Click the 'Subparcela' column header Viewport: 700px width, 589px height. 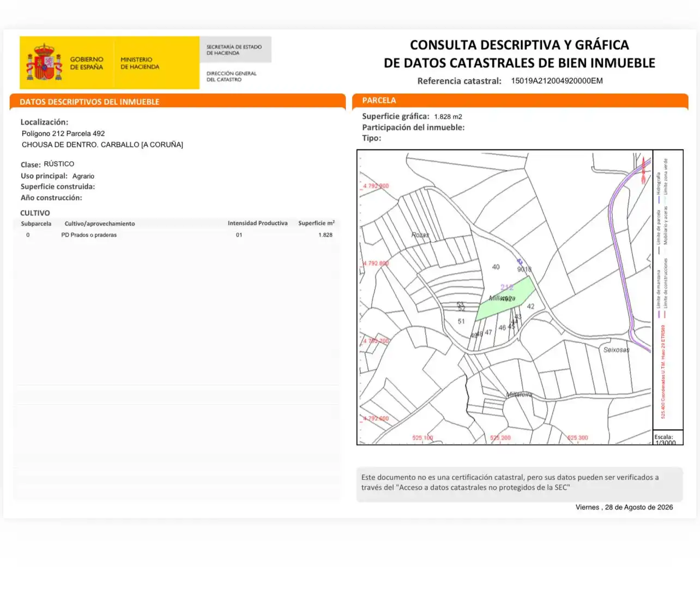(36, 224)
